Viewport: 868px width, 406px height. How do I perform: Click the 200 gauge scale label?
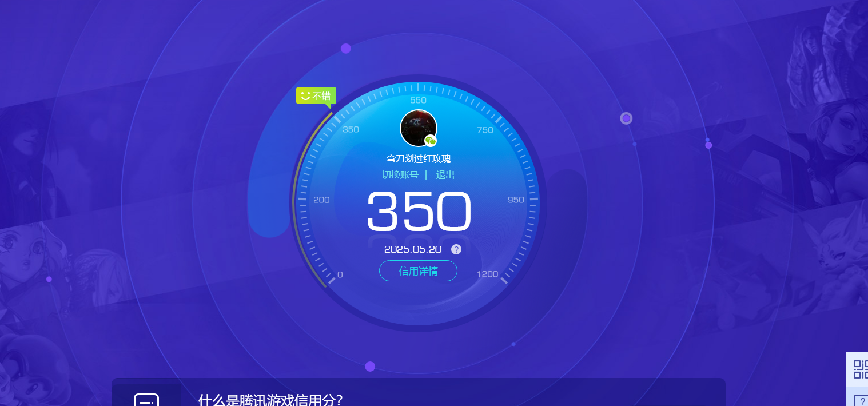[322, 200]
